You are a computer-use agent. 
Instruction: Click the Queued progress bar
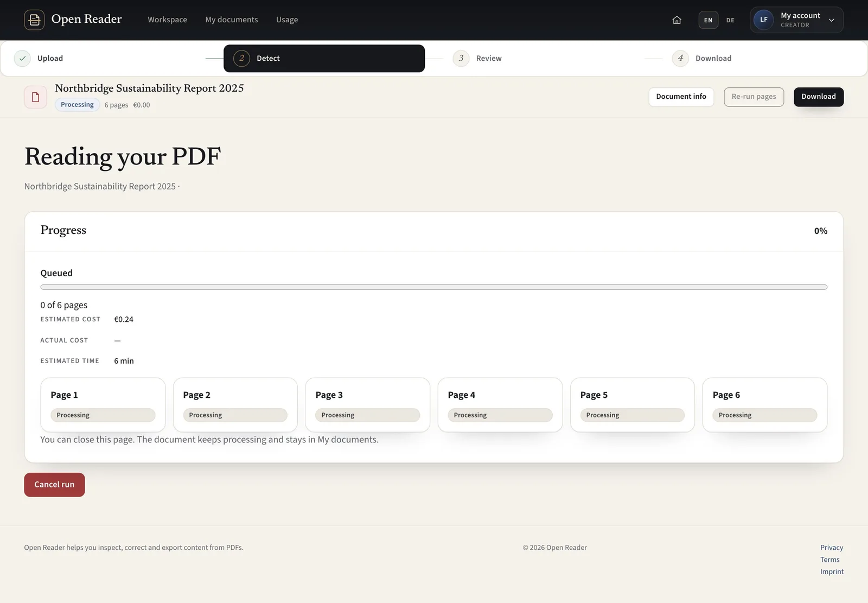pos(433,287)
